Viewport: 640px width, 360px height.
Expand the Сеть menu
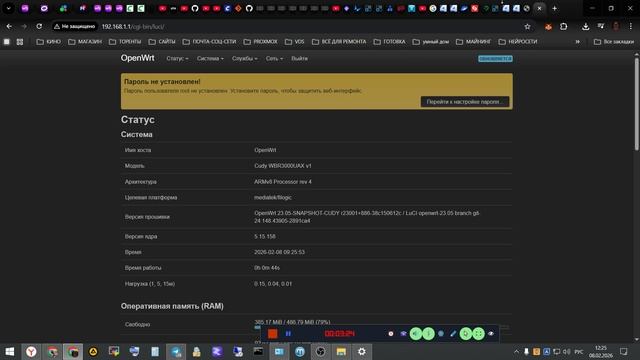274,58
